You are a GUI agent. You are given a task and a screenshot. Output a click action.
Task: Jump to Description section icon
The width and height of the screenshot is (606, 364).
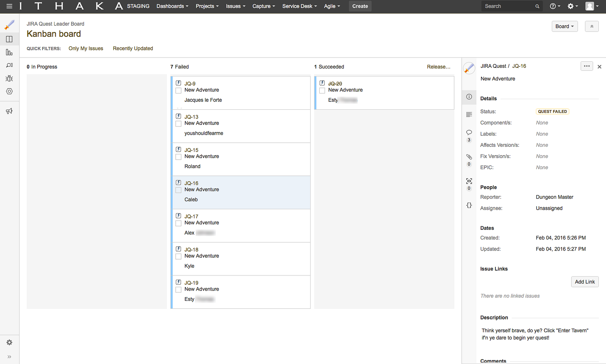pyautogui.click(x=469, y=115)
